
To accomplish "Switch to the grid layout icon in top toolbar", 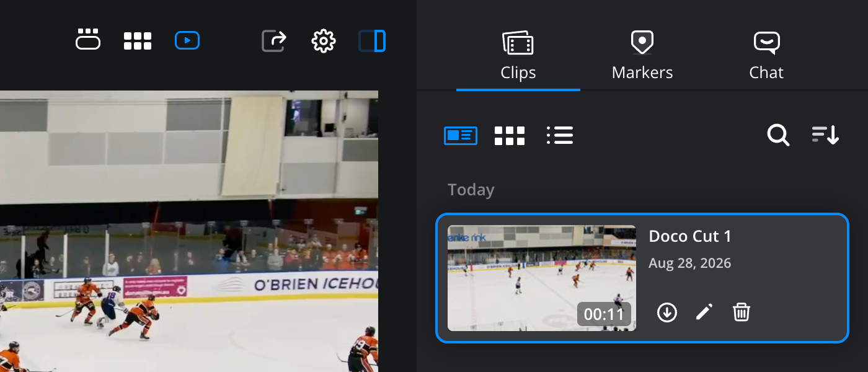I will click(138, 41).
